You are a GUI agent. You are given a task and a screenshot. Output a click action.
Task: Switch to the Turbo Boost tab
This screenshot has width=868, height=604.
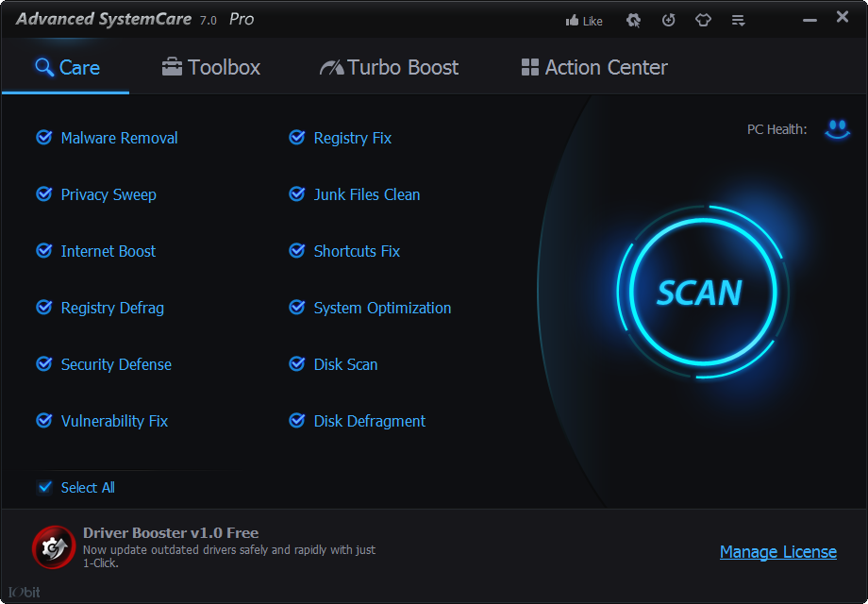click(x=389, y=68)
